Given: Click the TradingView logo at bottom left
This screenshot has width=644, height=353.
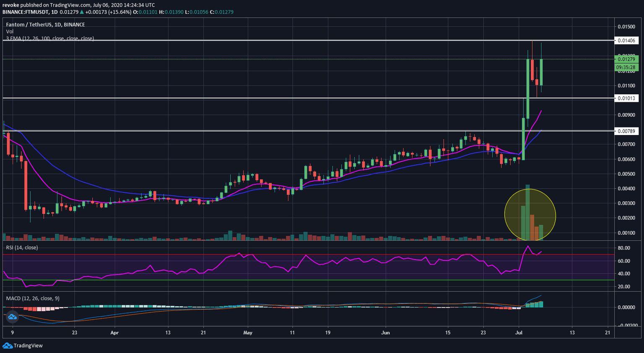Looking at the screenshot, I should tap(23, 345).
